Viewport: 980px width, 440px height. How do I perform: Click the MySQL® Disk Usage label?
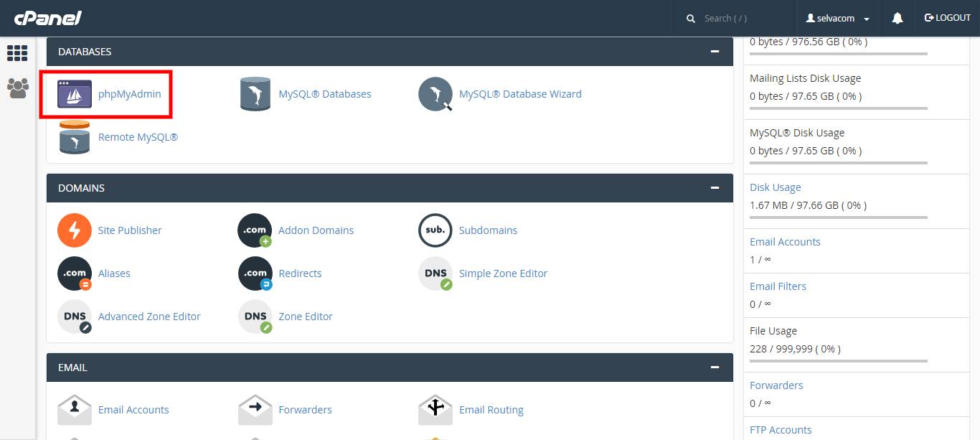(797, 133)
